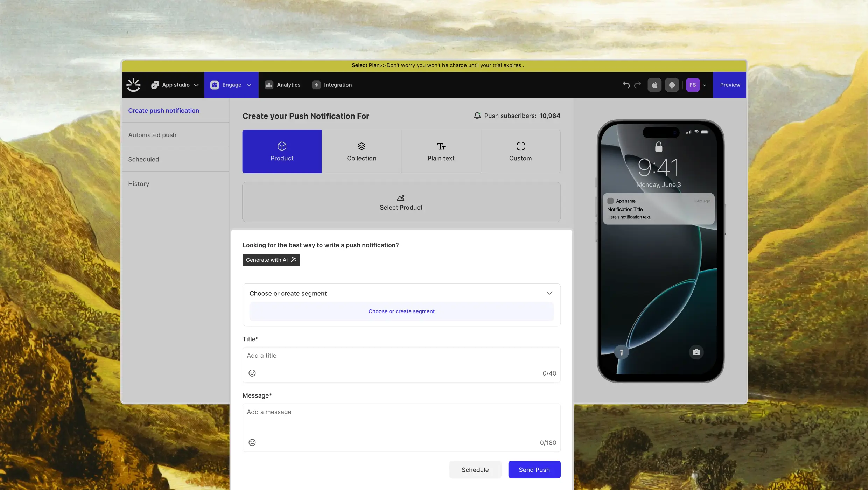Select the Collection notification type
Screen dimensions: 868x490
coord(362,151)
